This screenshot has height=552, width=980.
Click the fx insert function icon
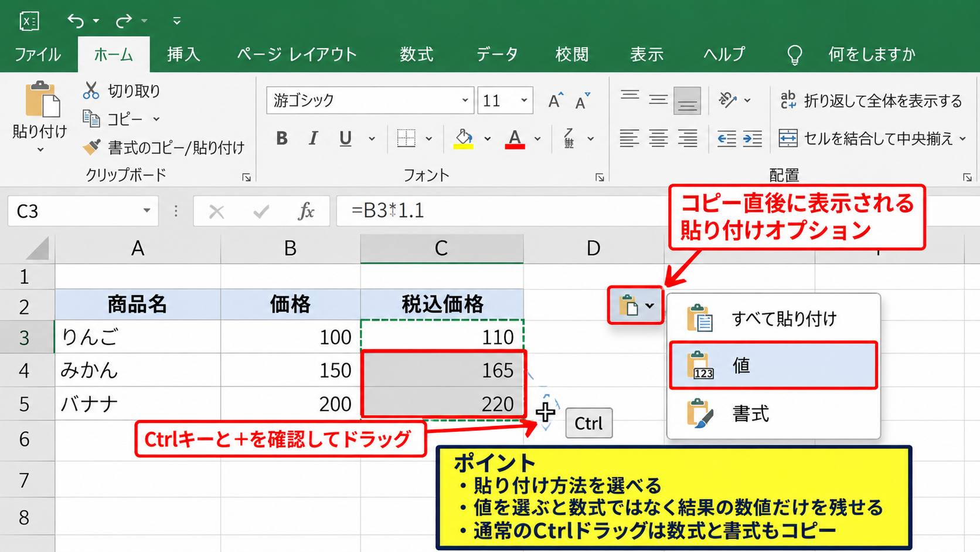point(306,211)
